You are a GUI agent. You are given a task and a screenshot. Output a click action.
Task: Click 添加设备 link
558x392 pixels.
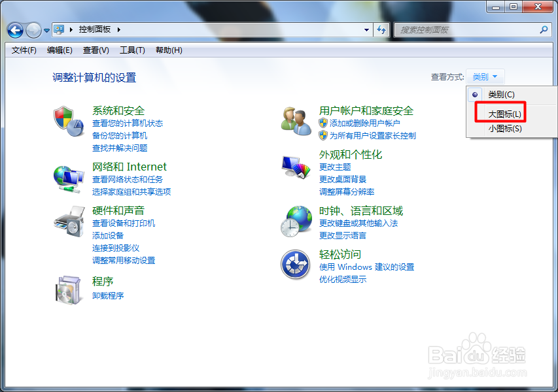pyautogui.click(x=108, y=235)
